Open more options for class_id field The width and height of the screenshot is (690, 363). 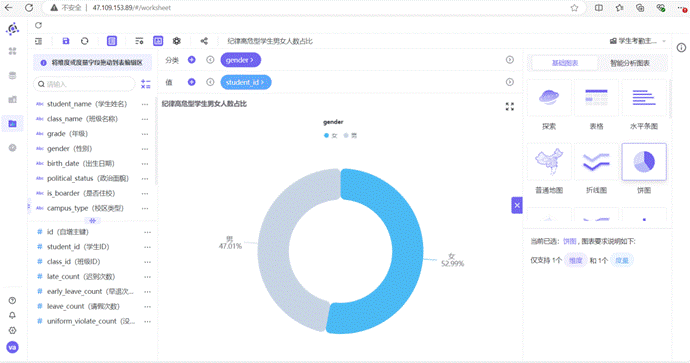coord(147,262)
